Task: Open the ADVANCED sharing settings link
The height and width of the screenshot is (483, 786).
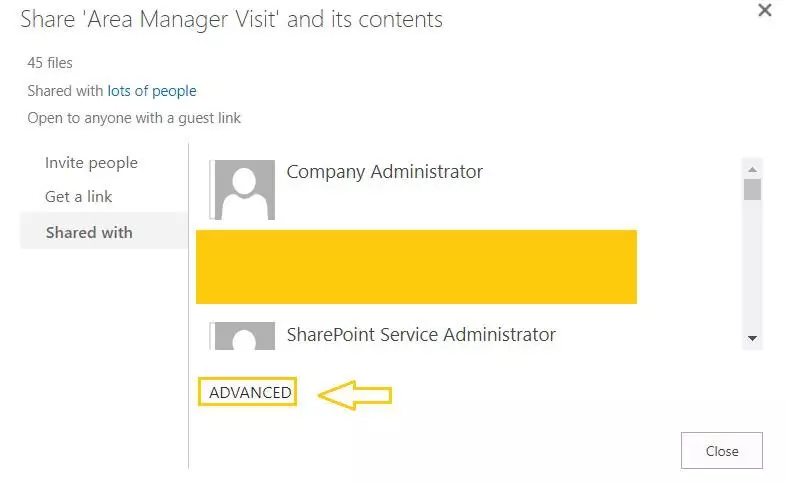Action: pos(250,393)
